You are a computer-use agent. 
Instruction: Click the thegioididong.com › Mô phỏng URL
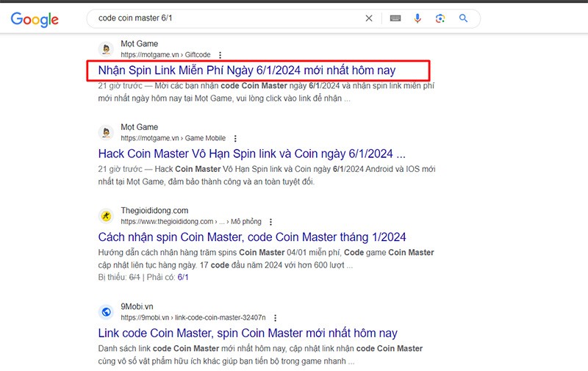(191, 221)
